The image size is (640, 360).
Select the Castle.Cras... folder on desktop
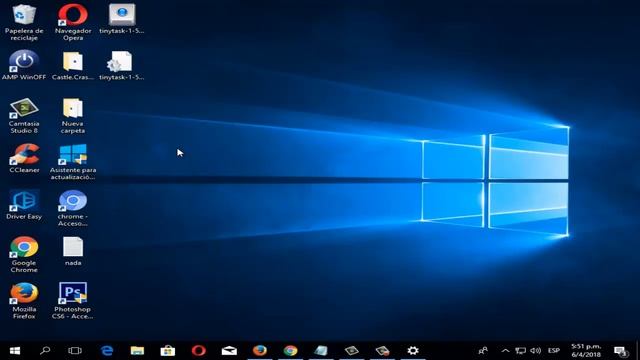pos(73,65)
